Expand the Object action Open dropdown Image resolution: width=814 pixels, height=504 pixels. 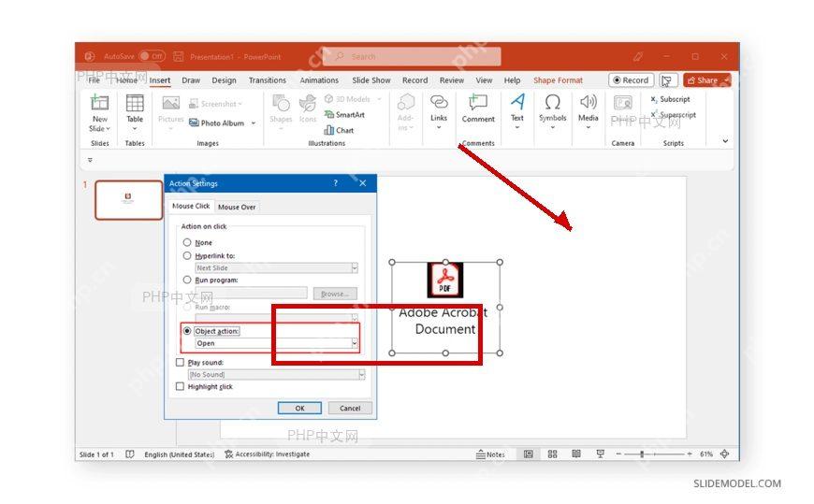point(355,343)
